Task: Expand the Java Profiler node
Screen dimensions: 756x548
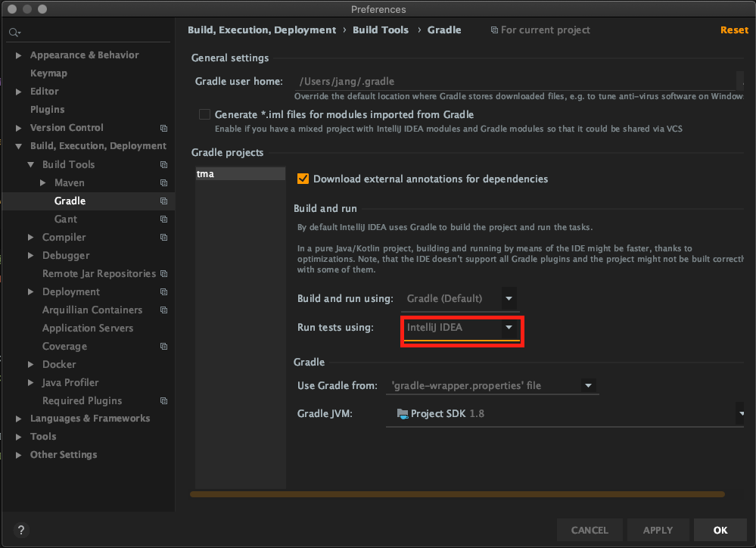Action: [30, 382]
